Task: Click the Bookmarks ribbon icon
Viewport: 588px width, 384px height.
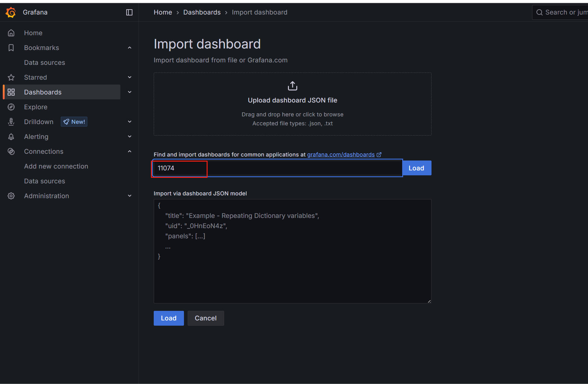Action: (x=11, y=48)
